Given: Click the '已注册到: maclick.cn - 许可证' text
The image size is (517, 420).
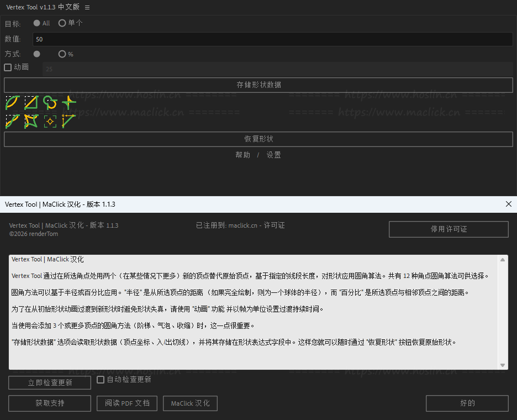Looking at the screenshot, I should pos(240,225).
